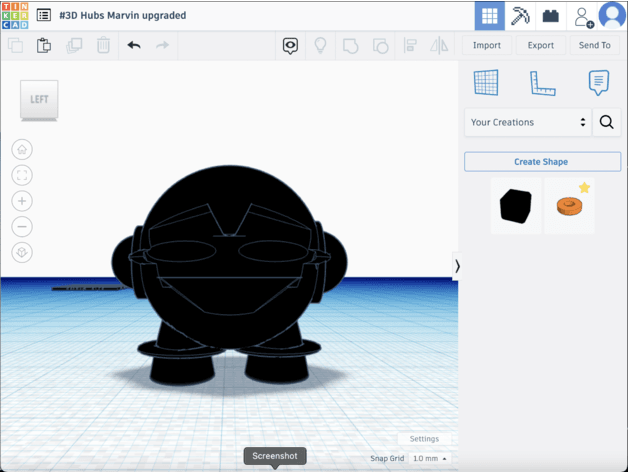Click the design title #3D Hubs Marvin upgraded

(x=123, y=15)
